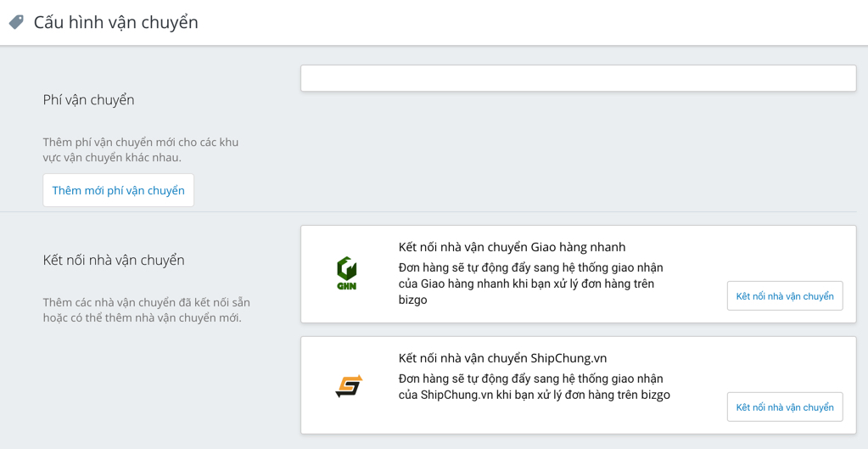This screenshot has height=449, width=868.
Task: Click the tag icon beside the page title
Action: [17, 22]
